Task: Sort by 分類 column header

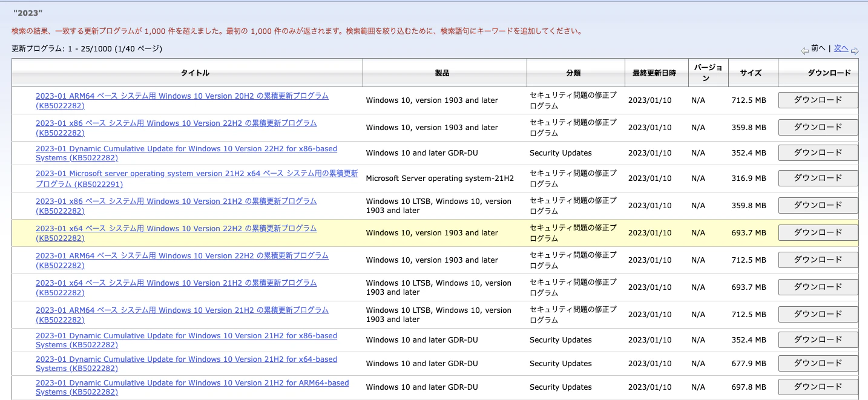Action: click(x=575, y=73)
